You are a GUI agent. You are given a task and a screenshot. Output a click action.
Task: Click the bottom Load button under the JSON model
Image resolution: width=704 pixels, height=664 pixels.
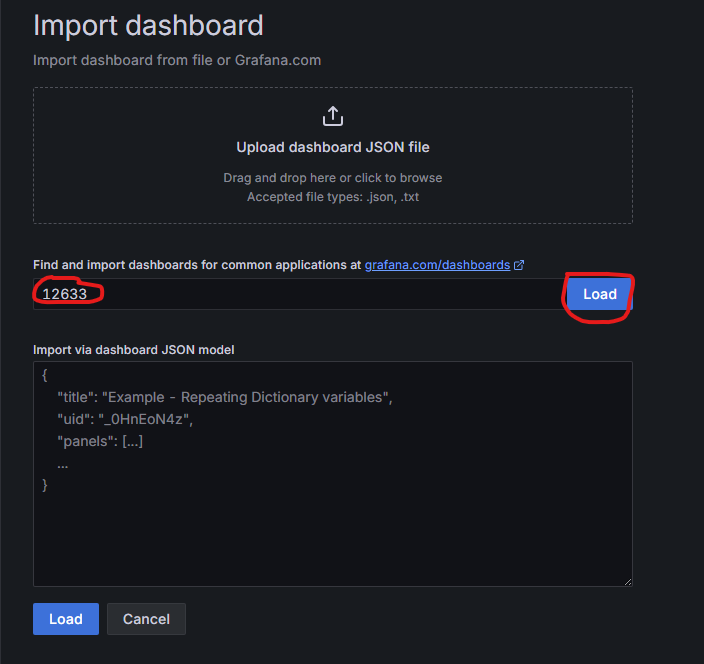pyautogui.click(x=66, y=619)
